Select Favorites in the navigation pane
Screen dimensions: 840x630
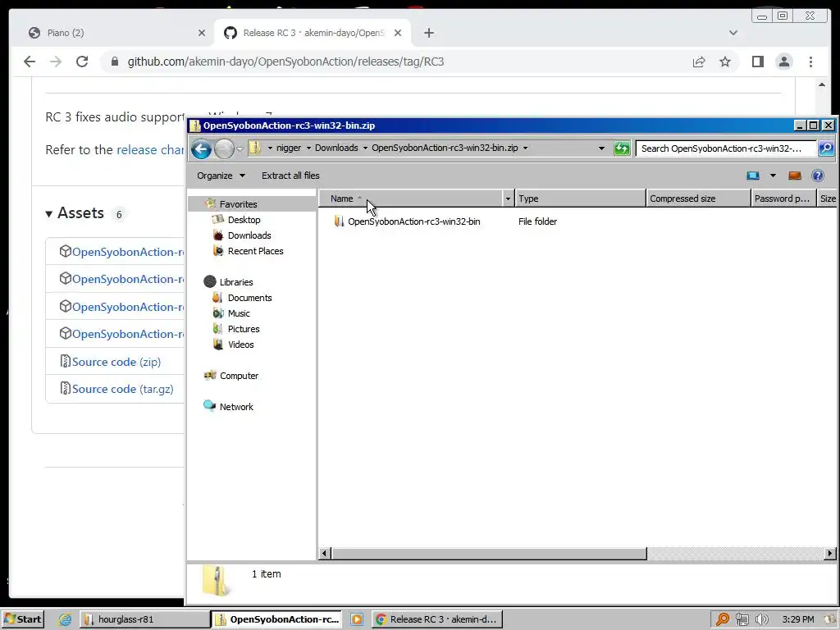point(239,204)
